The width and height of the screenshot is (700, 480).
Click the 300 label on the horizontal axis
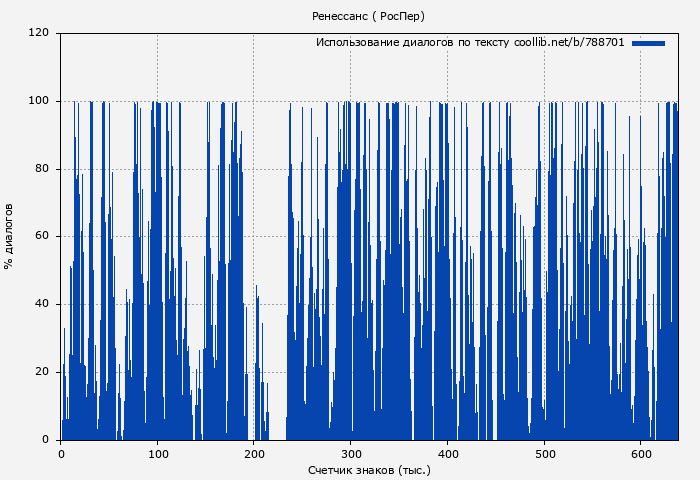350,453
